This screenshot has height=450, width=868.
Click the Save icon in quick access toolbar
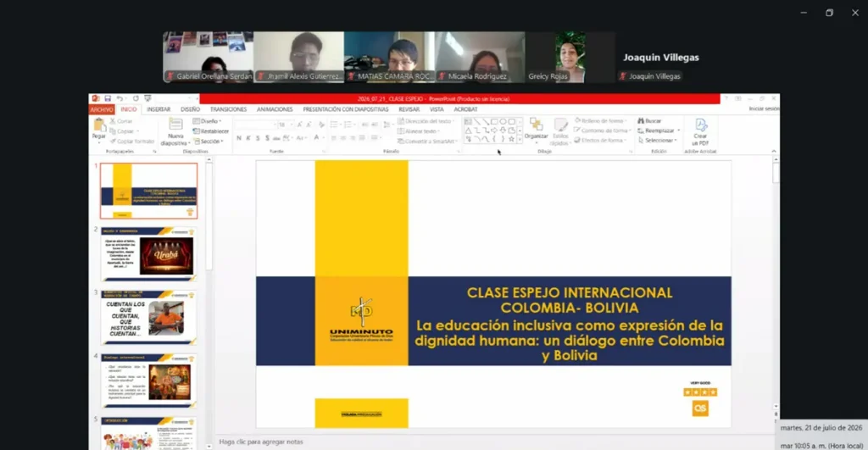pyautogui.click(x=108, y=98)
